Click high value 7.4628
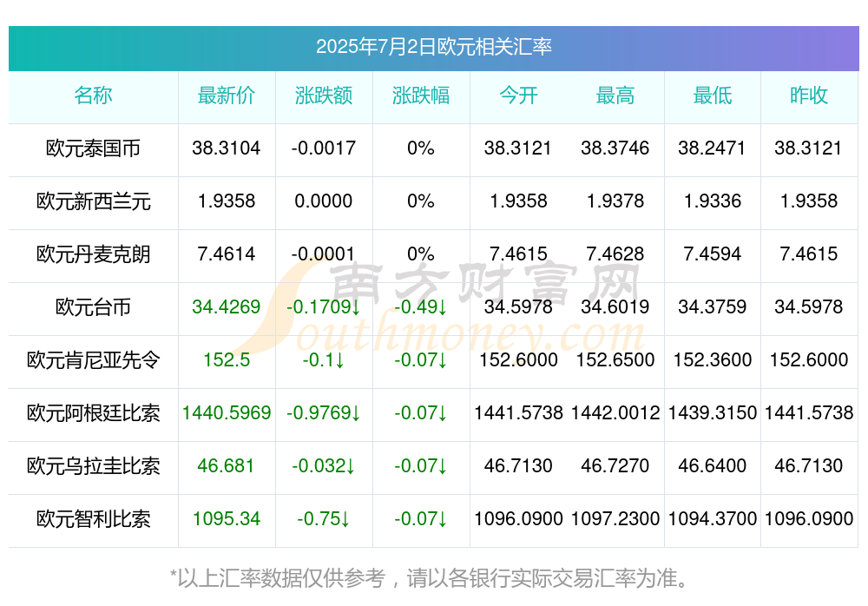 pyautogui.click(x=615, y=254)
